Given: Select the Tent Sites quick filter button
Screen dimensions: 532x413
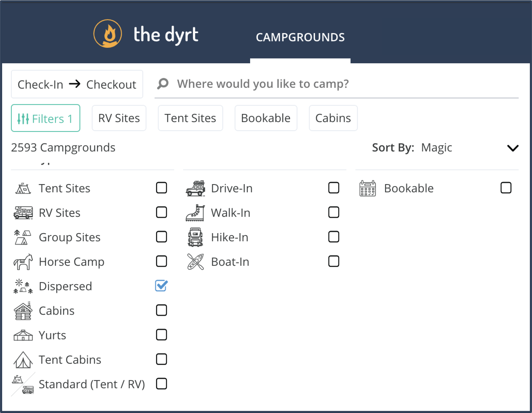Looking at the screenshot, I should 190,118.
